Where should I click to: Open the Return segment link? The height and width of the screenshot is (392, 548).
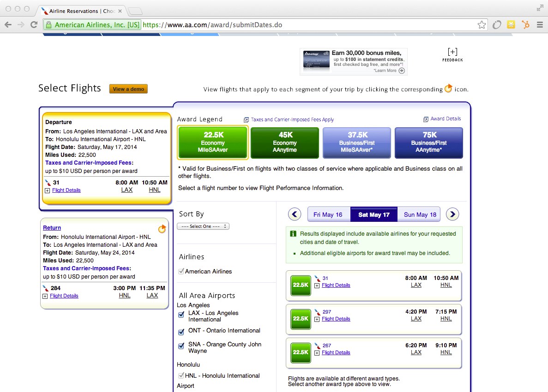pyautogui.click(x=52, y=228)
